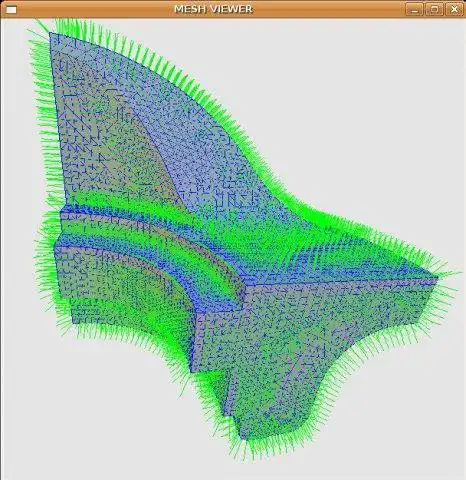Image resolution: width=466 pixels, height=480 pixels.
Task: Minimize the Mesh Viewer window
Action: pyautogui.click(x=414, y=9)
